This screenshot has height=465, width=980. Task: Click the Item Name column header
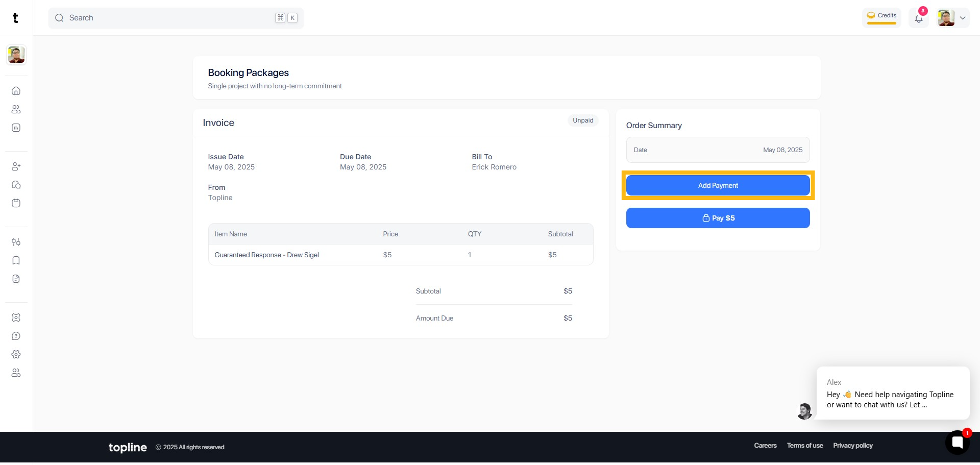click(x=231, y=234)
